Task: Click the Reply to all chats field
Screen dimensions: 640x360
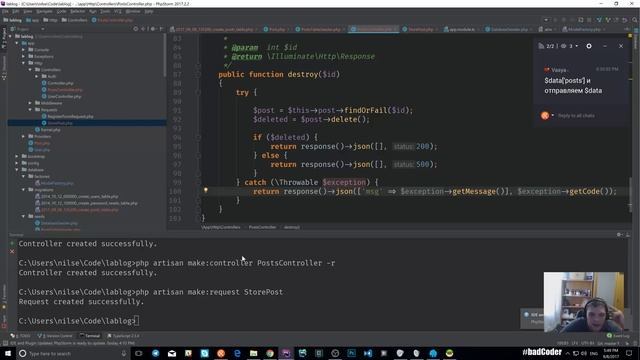Action: click(x=576, y=116)
